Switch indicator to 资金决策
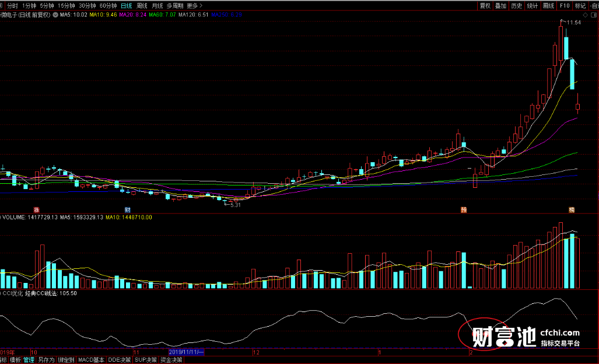The height and width of the screenshot is (364, 599). coord(171,360)
